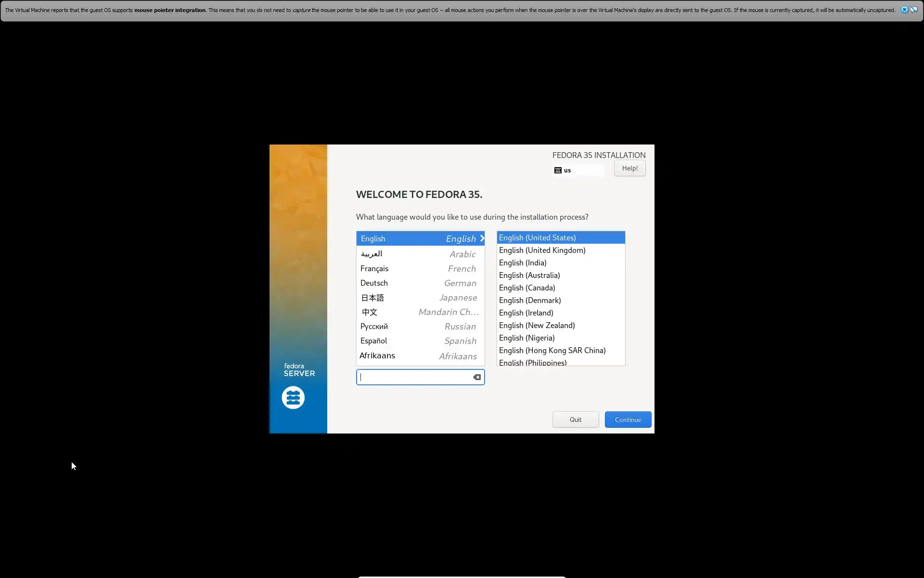Click the keyboard layout icon next to us
The height and width of the screenshot is (578, 924).
click(558, 170)
